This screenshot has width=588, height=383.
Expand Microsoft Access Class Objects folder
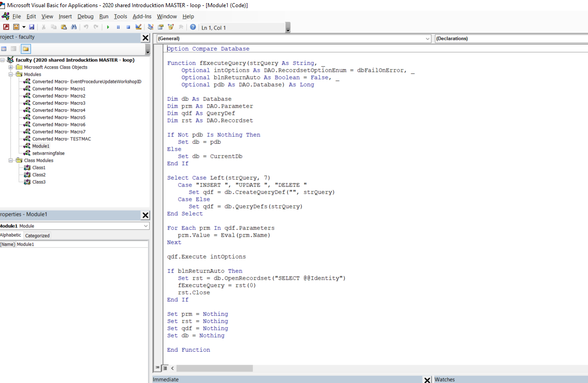(11, 67)
